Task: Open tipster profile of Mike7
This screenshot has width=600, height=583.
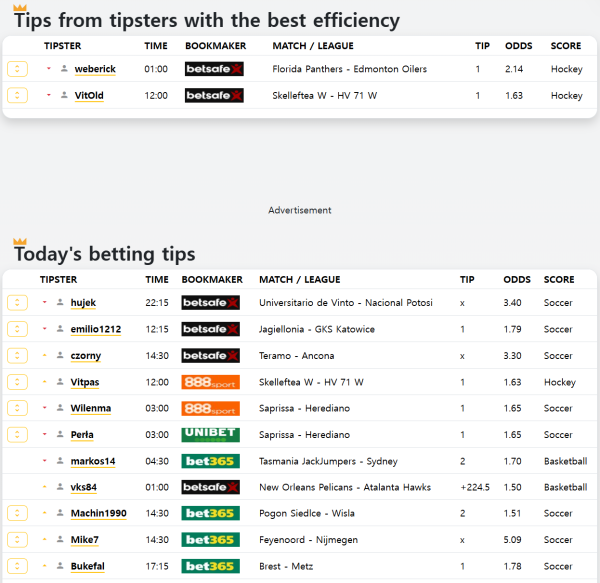Action: pos(84,540)
